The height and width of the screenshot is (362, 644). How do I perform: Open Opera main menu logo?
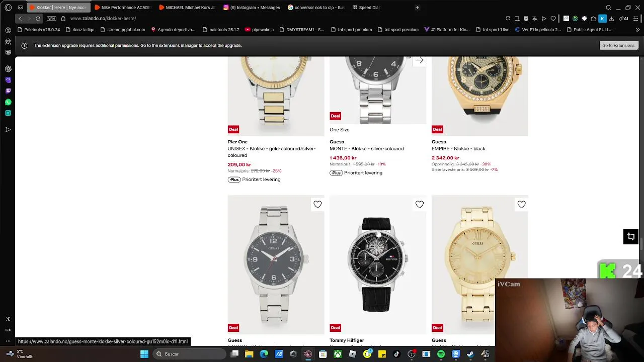pyautogui.click(x=8, y=8)
